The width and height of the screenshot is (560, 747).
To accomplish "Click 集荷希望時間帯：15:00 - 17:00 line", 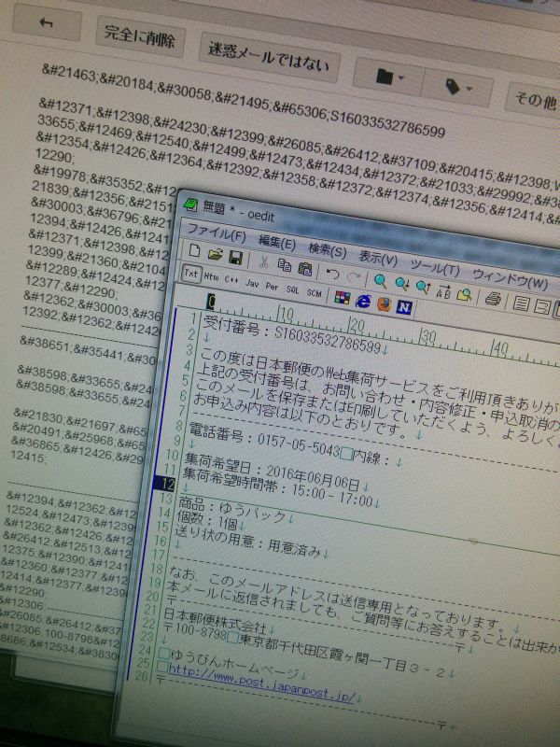I will pos(278,486).
